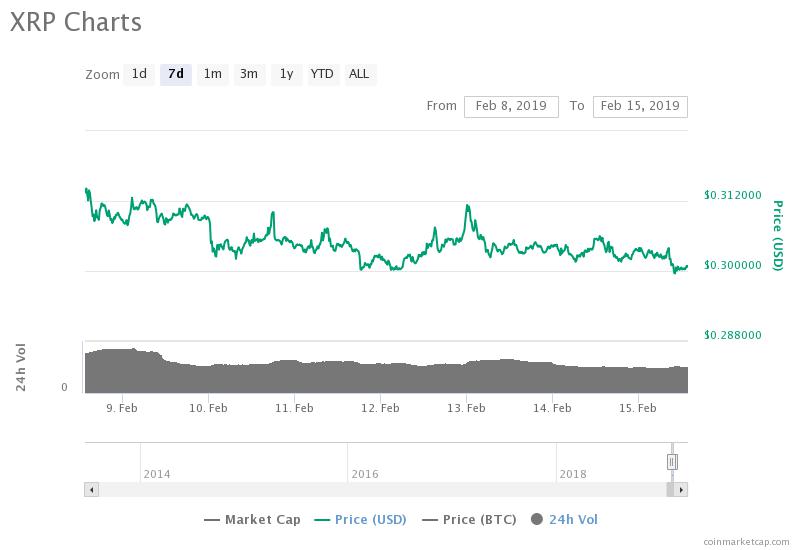Select the 7d zoom range
The width and height of the screenshot is (800, 550).
176,74
